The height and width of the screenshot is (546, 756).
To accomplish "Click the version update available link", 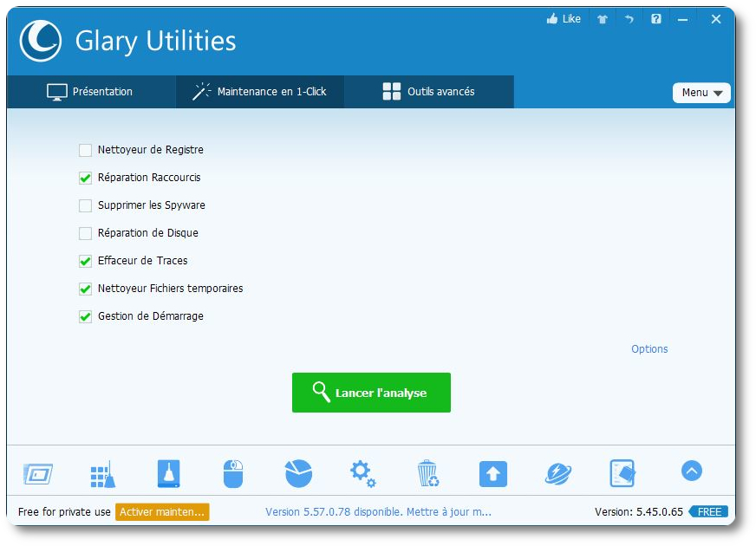I will (378, 512).
